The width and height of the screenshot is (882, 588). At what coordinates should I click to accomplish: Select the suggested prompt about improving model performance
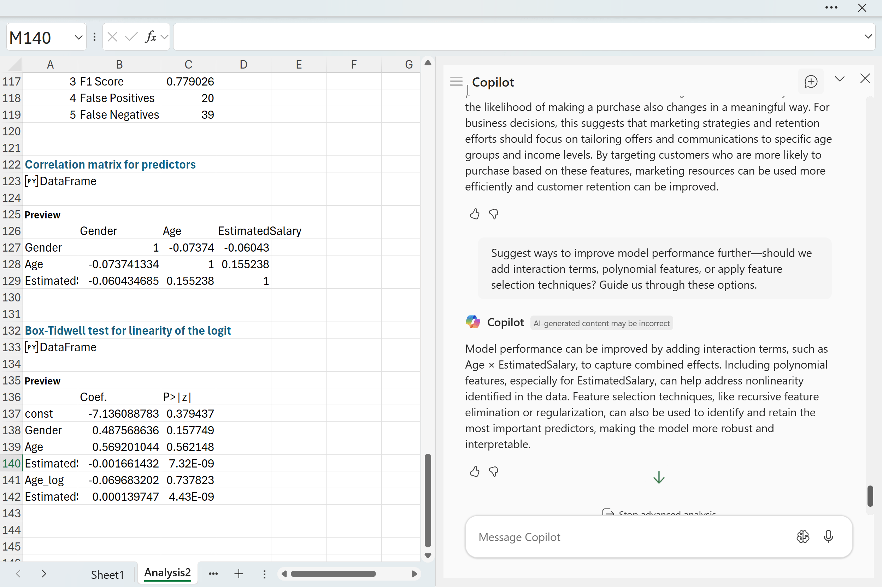click(x=654, y=269)
